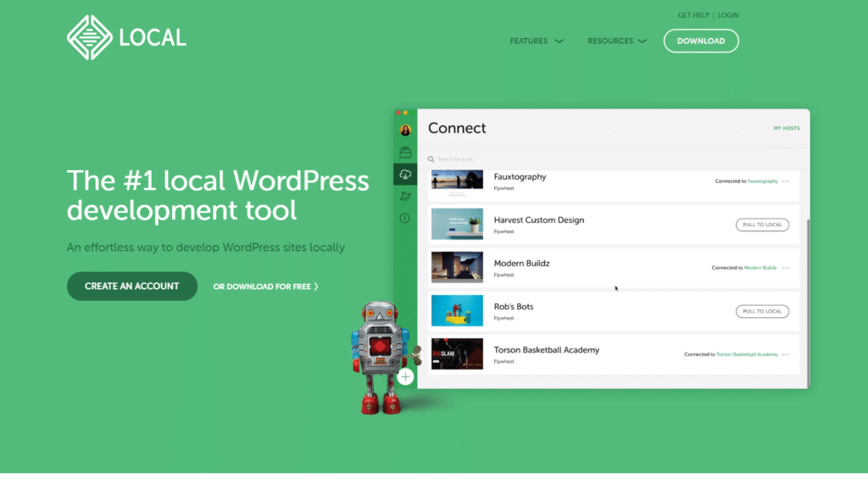The image size is (868, 484).
Task: Open the help question mark icon in sidebar
Action: tap(404, 218)
